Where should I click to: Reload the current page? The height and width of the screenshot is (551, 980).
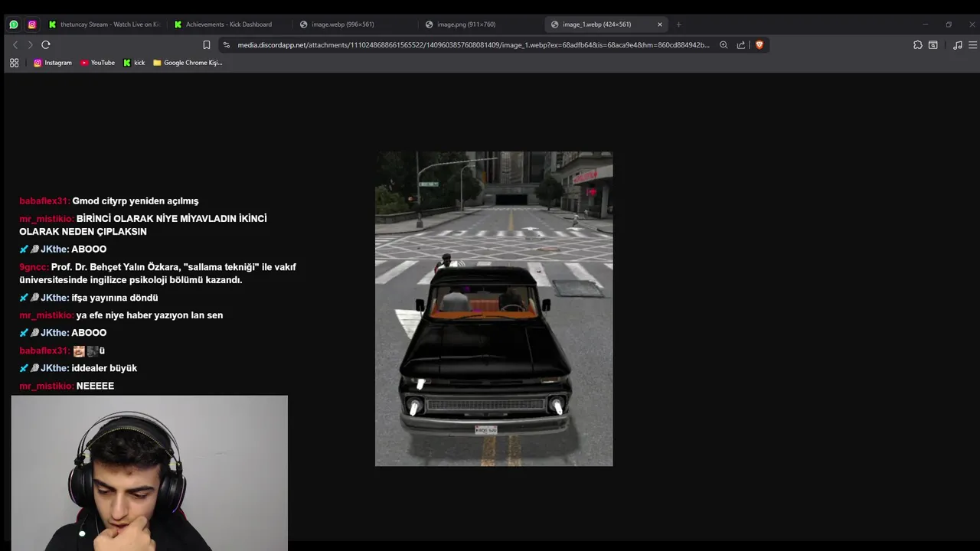46,45
